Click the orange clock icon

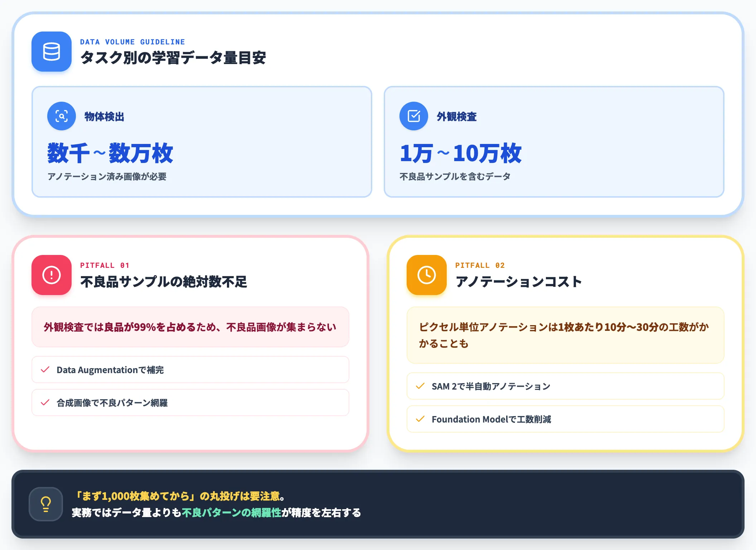427,275
